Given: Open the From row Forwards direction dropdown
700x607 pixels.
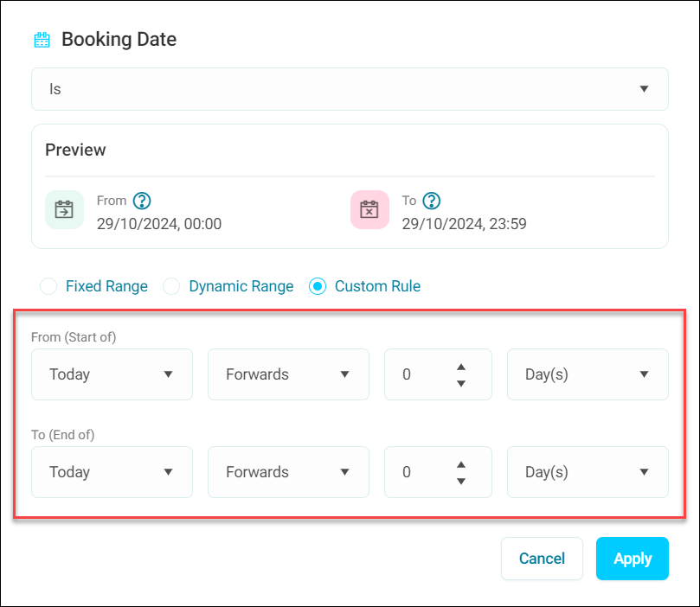Looking at the screenshot, I should [x=288, y=374].
